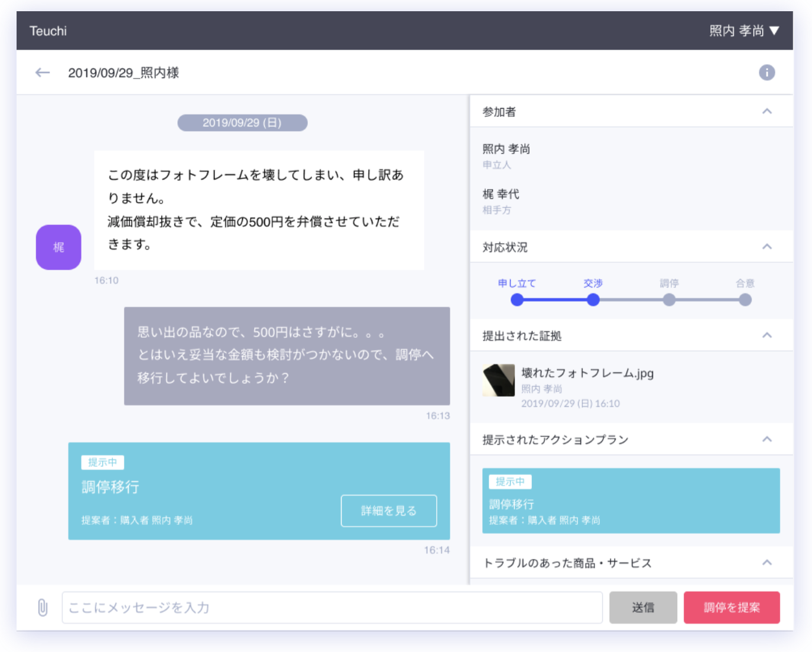Open the 照内 孝尚 user dropdown

pyautogui.click(x=744, y=31)
